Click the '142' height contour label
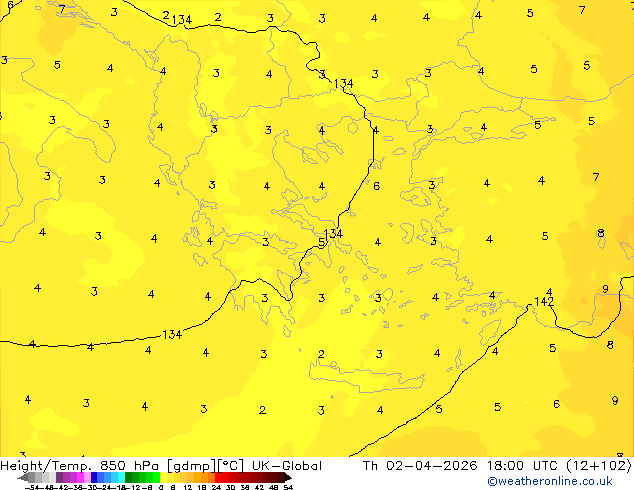 pos(544,302)
